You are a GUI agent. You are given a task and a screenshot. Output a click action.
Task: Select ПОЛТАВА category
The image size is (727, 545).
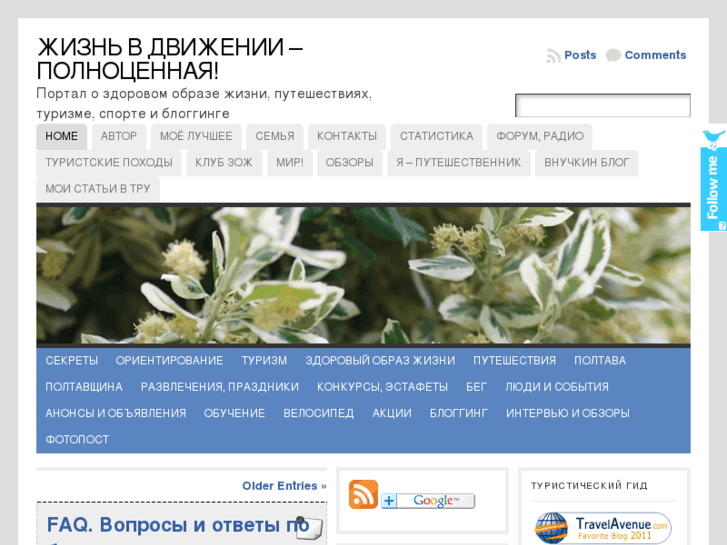point(599,361)
